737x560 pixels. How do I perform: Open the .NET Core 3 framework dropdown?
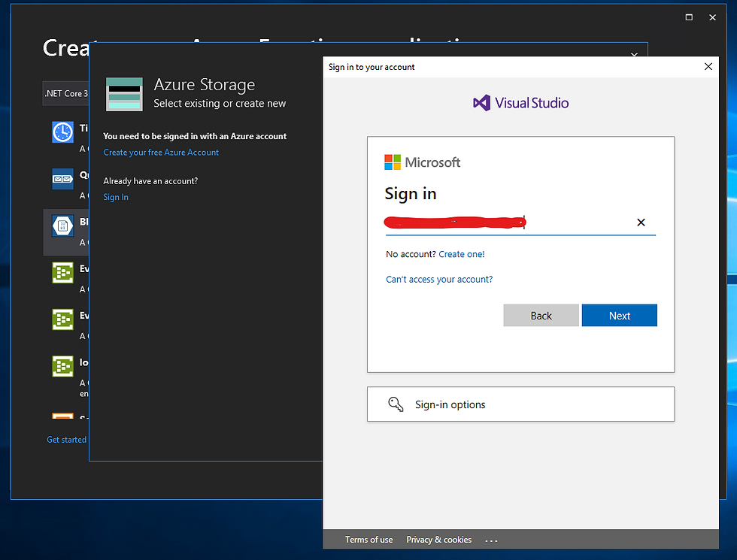[x=66, y=93]
